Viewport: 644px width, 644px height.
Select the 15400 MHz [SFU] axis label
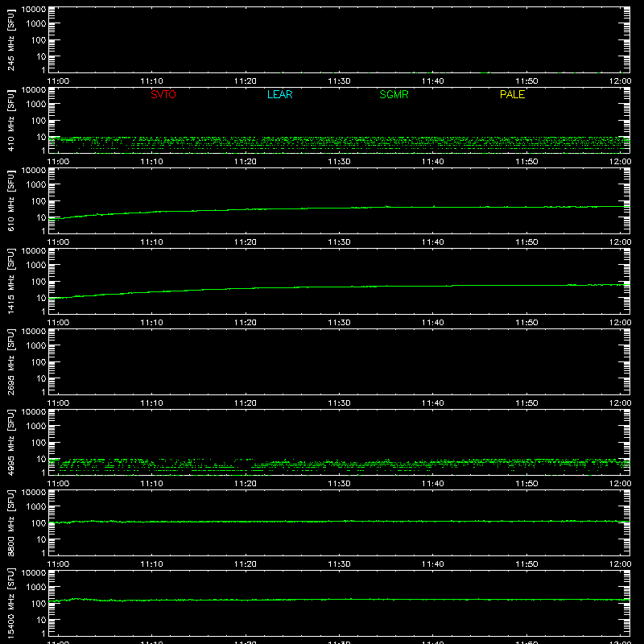(10, 603)
